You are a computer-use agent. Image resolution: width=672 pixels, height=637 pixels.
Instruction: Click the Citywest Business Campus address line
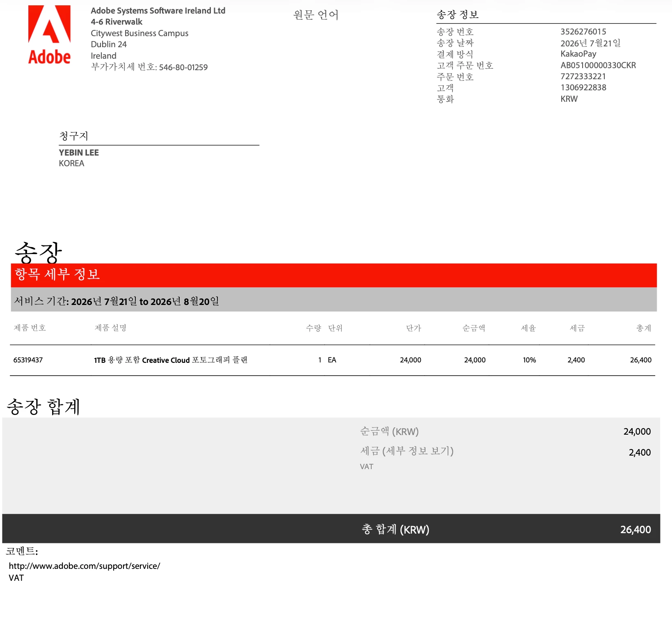click(x=139, y=33)
